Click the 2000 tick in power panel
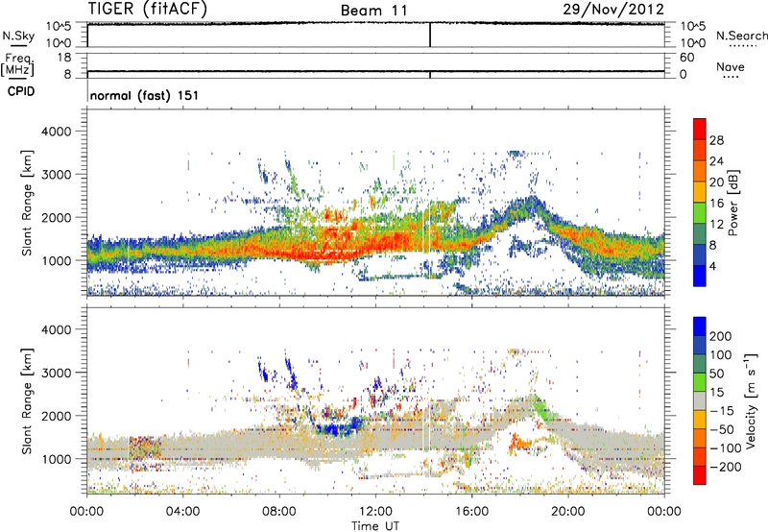This screenshot has width=768, height=532. [56, 218]
